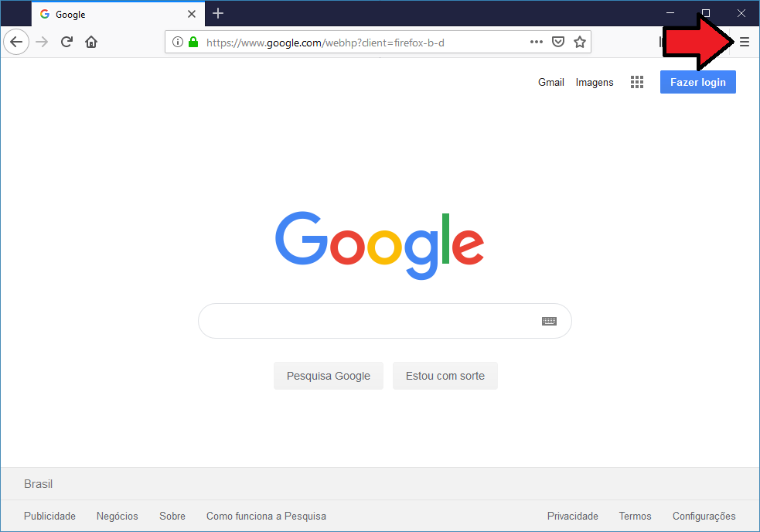Select the Google tab

tap(118, 14)
